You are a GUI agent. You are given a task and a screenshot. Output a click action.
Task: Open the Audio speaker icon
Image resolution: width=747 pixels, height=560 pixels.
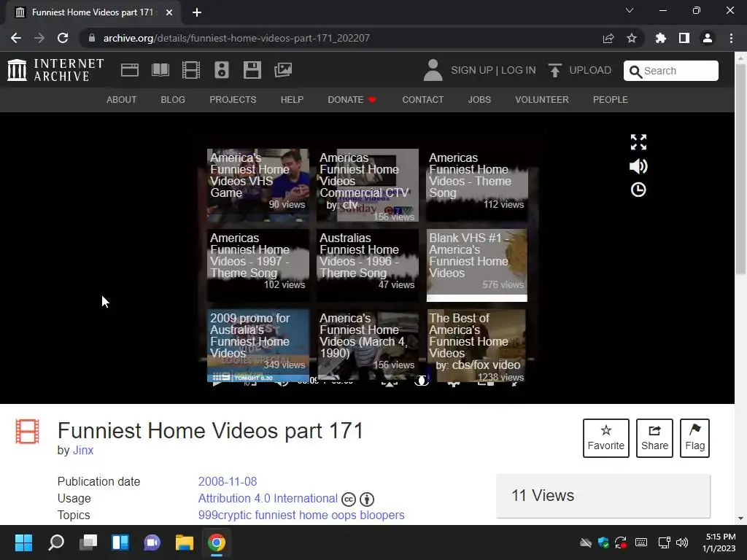coord(222,70)
